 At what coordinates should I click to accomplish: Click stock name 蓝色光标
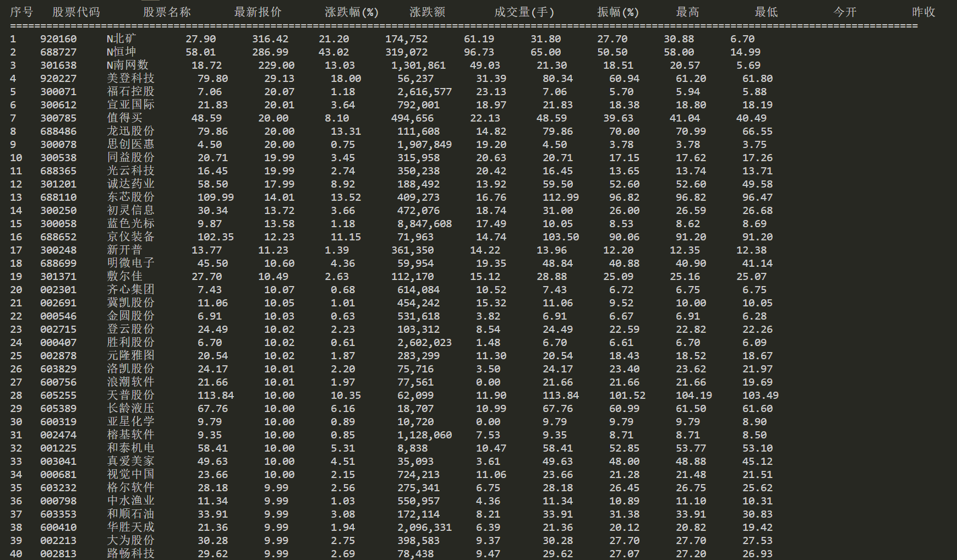click(130, 223)
